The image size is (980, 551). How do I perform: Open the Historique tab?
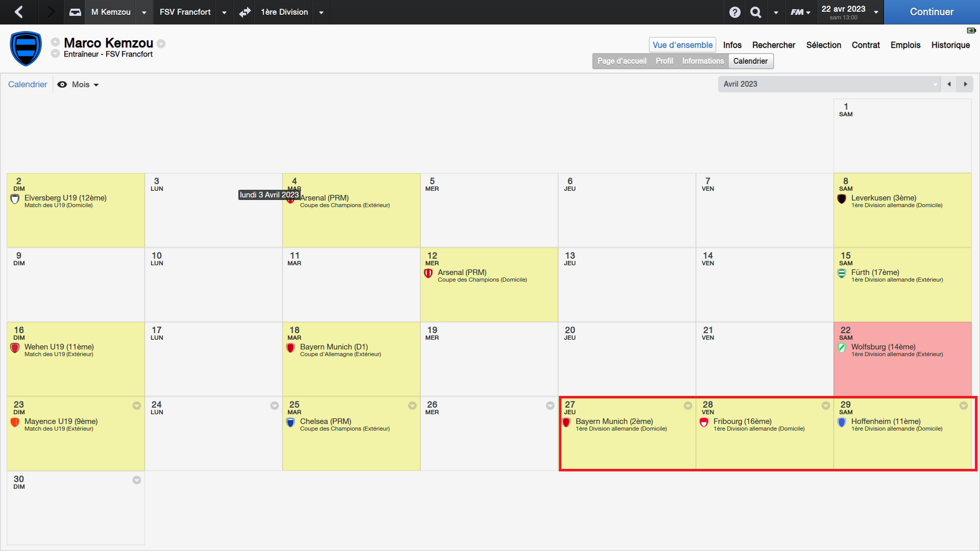pos(950,45)
